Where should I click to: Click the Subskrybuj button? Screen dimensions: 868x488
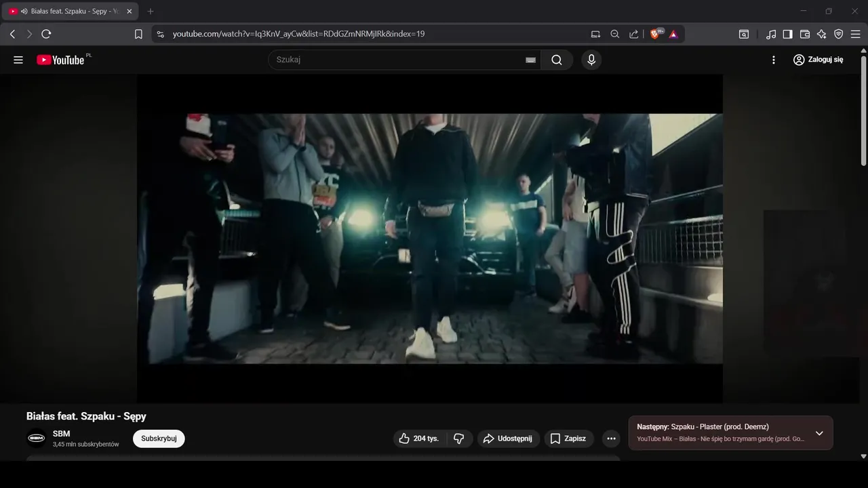159,439
